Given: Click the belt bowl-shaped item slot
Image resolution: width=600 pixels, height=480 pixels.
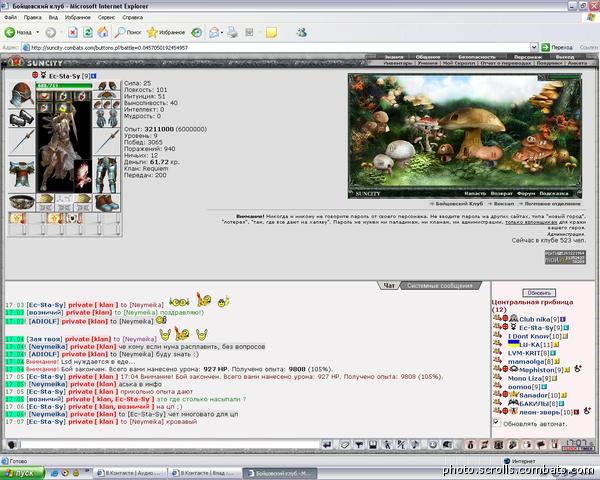Looking at the screenshot, I should (21, 202).
